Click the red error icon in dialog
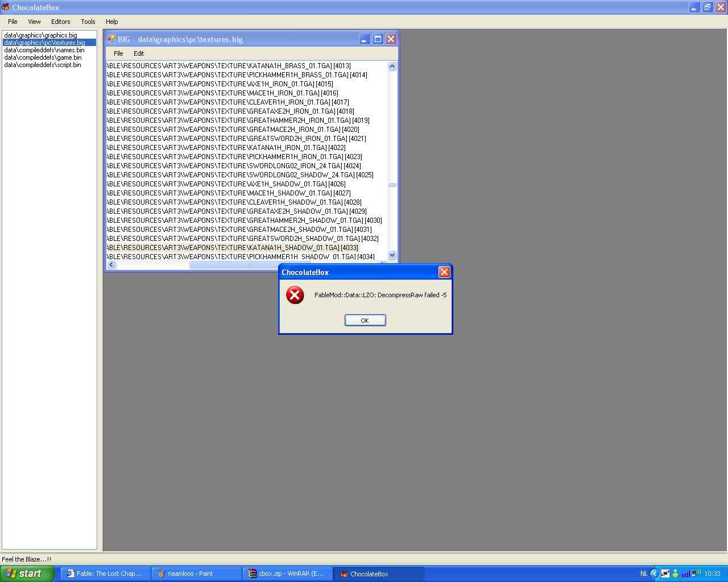Screen dimensions: 728x582 pos(295,295)
